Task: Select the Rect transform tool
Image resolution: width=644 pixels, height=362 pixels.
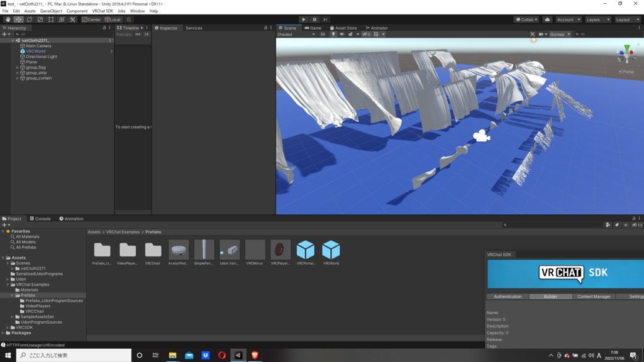Action: [x=51, y=19]
